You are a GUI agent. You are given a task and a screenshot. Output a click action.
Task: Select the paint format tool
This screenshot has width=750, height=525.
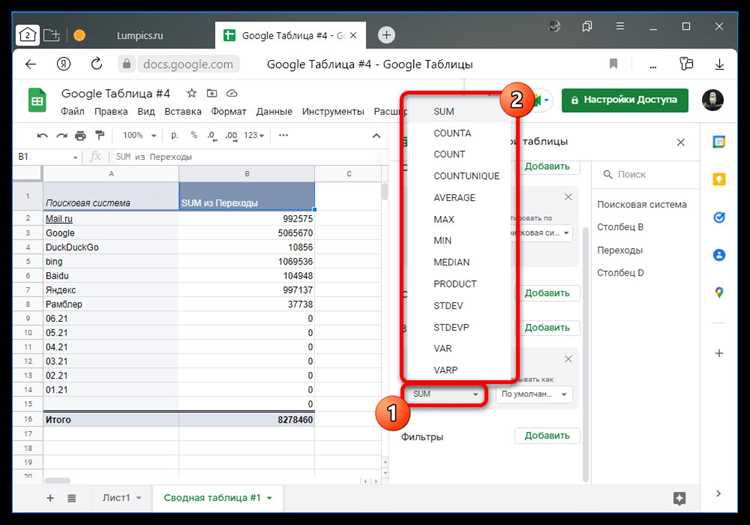(x=99, y=136)
